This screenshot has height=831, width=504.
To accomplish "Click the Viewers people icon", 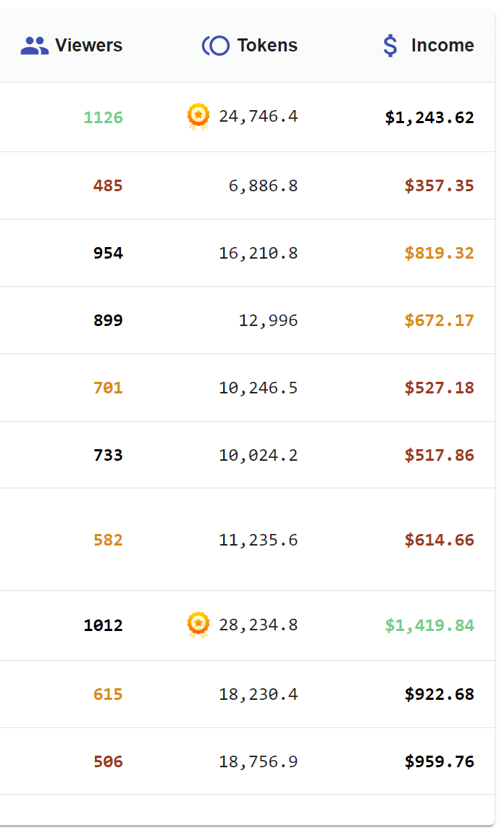I will coord(34,46).
